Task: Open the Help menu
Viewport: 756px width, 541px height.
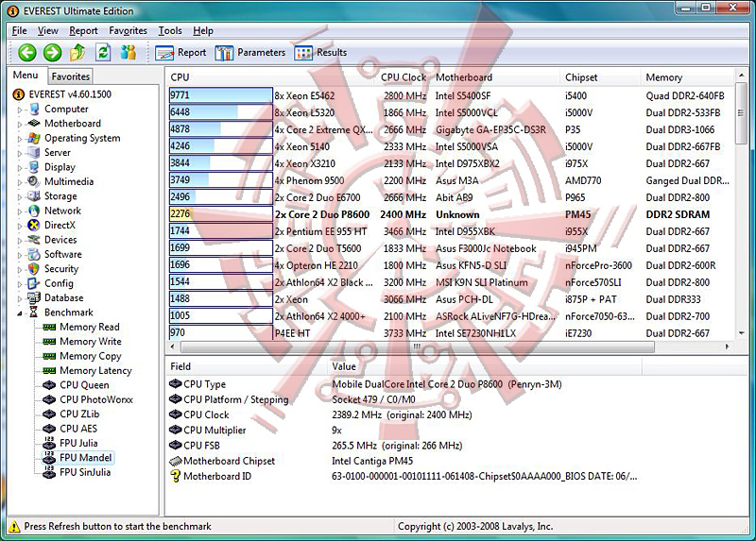Action: point(203,31)
